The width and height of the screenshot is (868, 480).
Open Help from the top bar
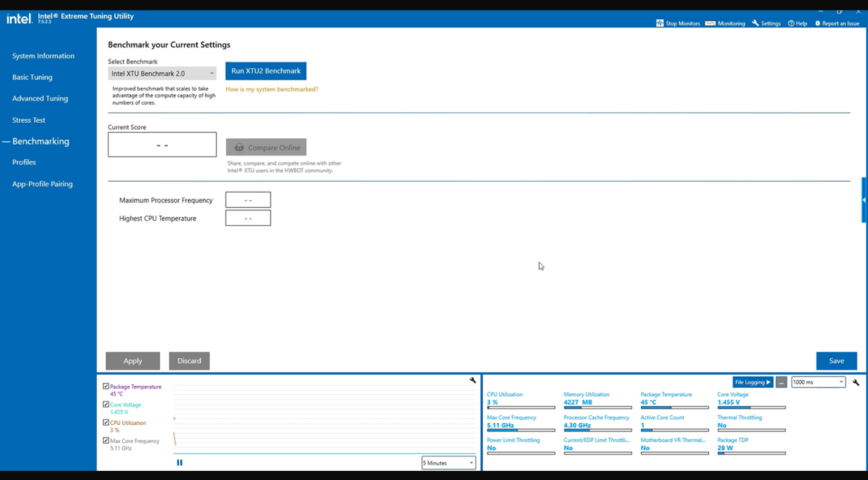[x=791, y=23]
